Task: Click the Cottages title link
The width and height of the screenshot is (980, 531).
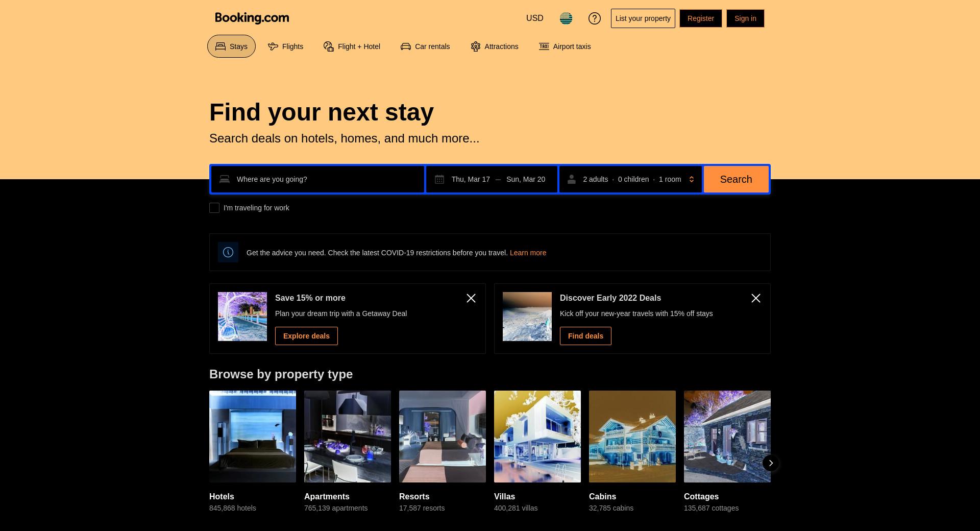Action: pyautogui.click(x=701, y=496)
